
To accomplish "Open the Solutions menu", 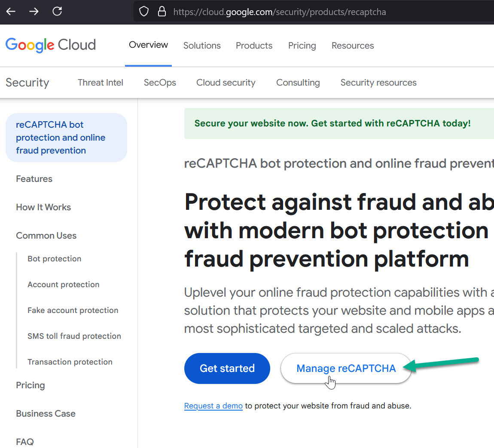I will [x=202, y=46].
